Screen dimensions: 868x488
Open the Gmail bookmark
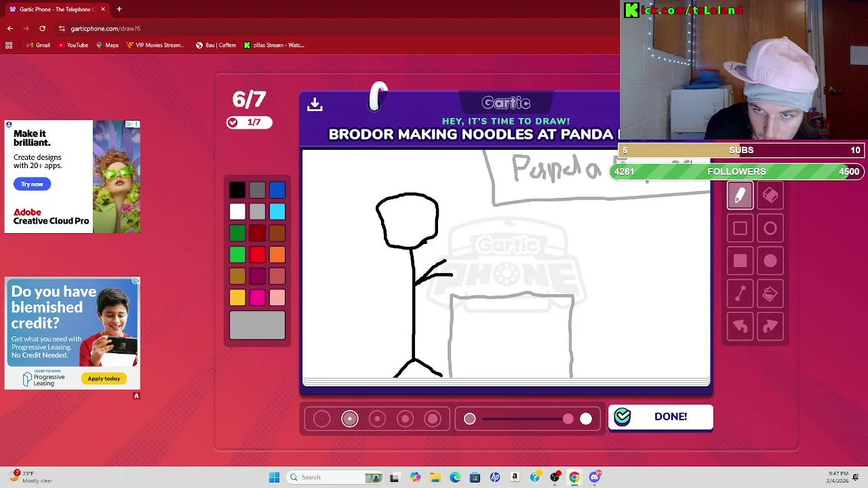point(38,45)
